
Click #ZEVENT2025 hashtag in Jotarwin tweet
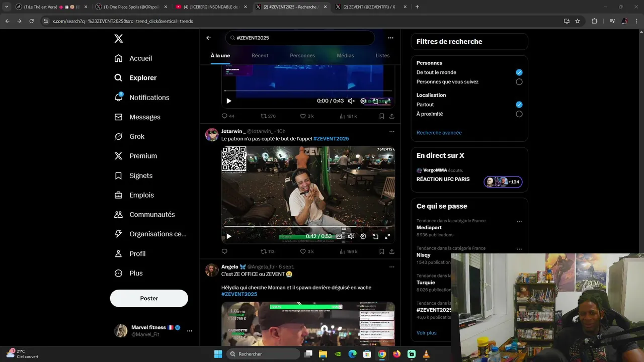331,139
